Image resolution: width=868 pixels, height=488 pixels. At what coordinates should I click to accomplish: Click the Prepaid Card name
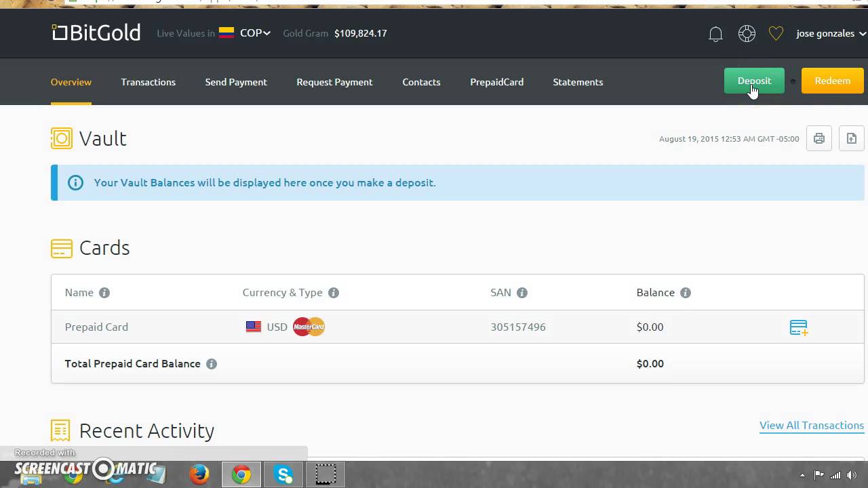[96, 327]
